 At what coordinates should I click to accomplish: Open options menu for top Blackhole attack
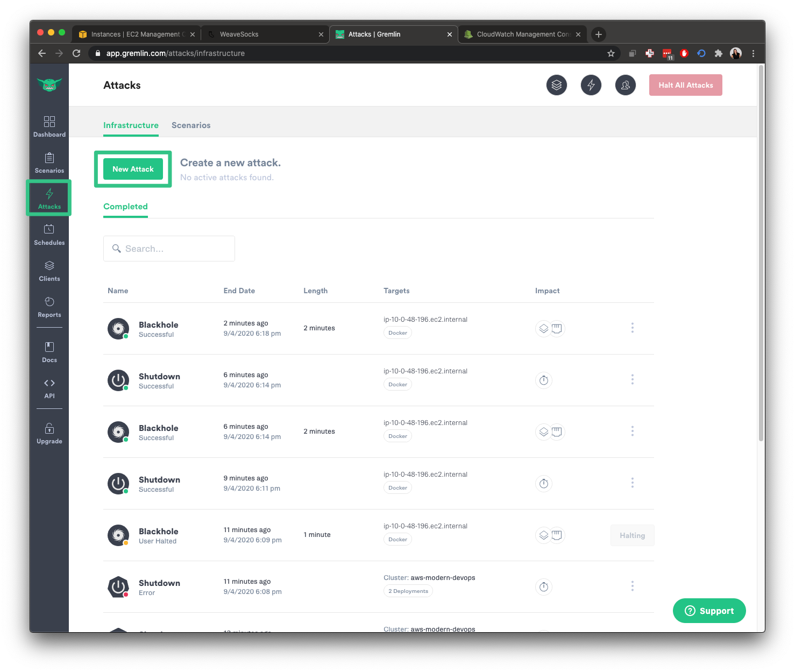point(632,328)
